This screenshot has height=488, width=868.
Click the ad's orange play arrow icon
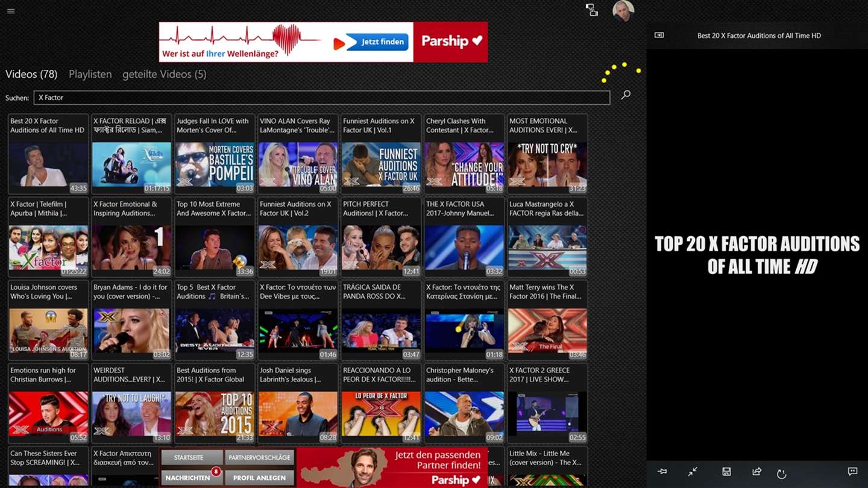click(339, 43)
